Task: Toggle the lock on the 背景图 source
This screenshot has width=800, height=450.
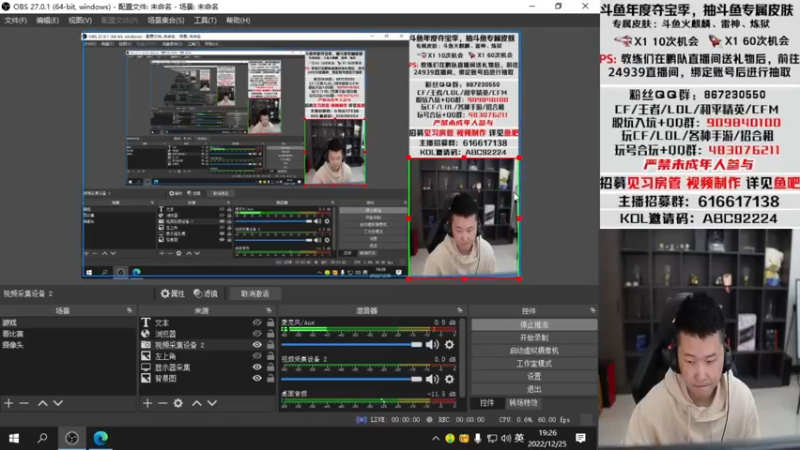Action: coord(270,379)
